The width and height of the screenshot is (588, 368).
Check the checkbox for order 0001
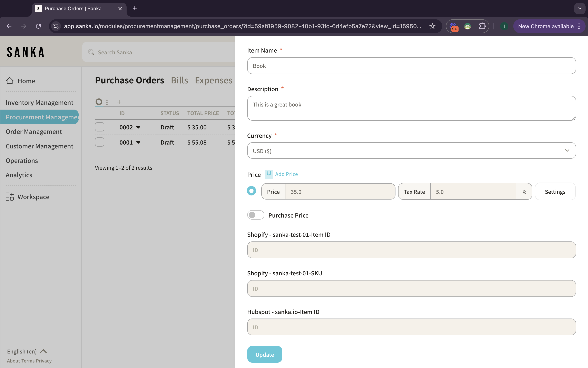tap(100, 142)
